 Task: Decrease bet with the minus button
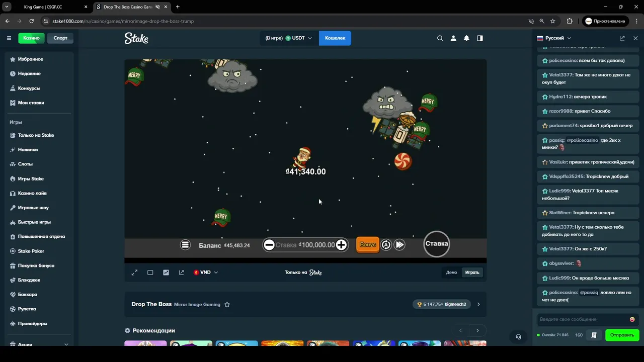click(269, 245)
